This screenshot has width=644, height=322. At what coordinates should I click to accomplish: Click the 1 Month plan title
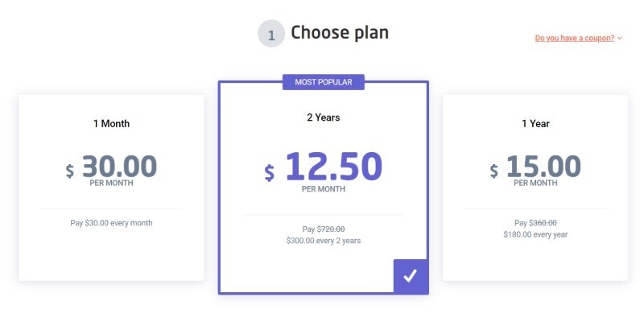(111, 123)
